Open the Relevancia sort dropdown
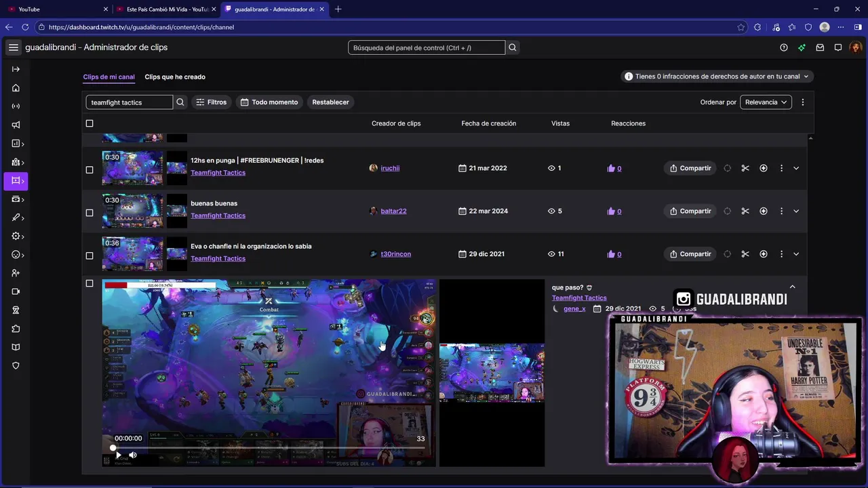This screenshot has height=488, width=868. 766,102
